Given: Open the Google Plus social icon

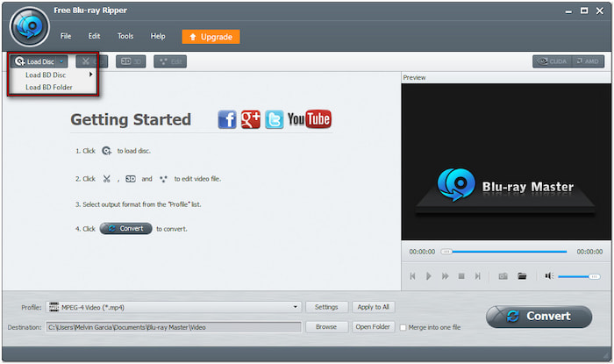Looking at the screenshot, I should [251, 120].
